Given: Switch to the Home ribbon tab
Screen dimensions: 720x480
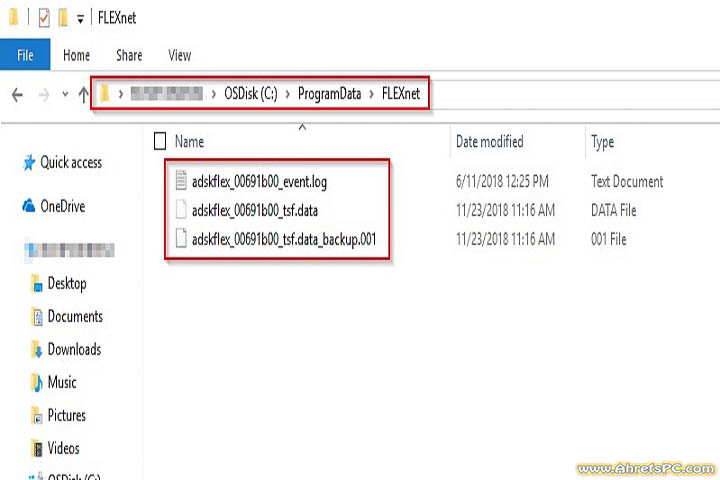Looking at the screenshot, I should pyautogui.click(x=76, y=56).
